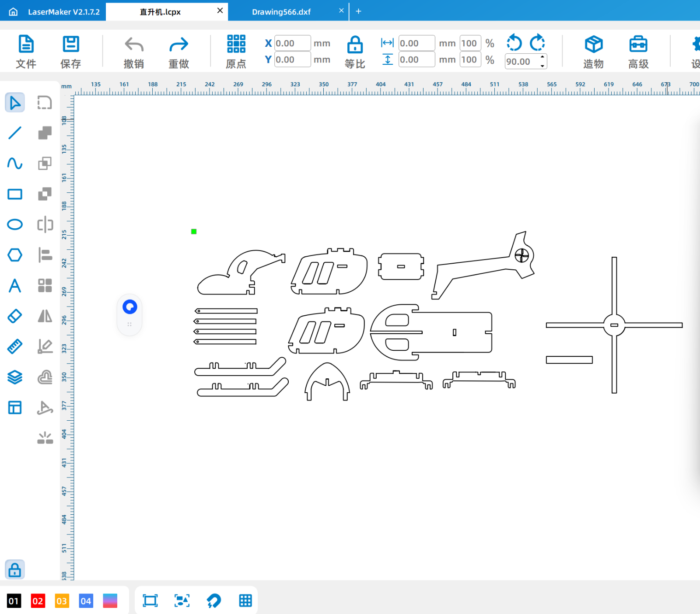The height and width of the screenshot is (614, 700).
Task: Activate the text tool
Action: coord(15,286)
